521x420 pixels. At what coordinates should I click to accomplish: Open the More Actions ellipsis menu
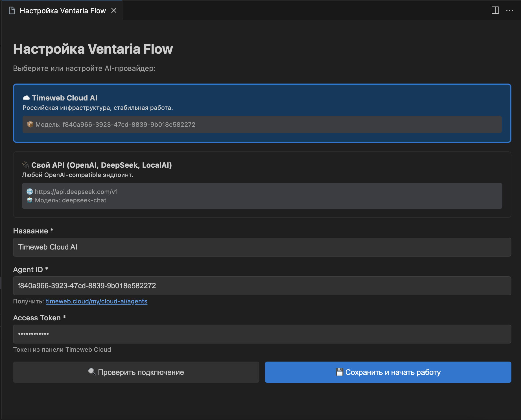pyautogui.click(x=510, y=10)
